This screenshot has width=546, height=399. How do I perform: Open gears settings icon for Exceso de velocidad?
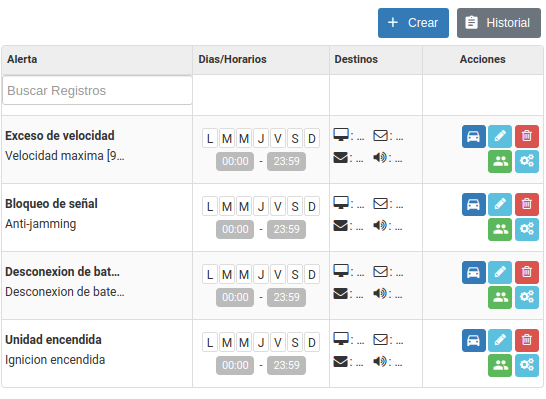click(x=527, y=161)
